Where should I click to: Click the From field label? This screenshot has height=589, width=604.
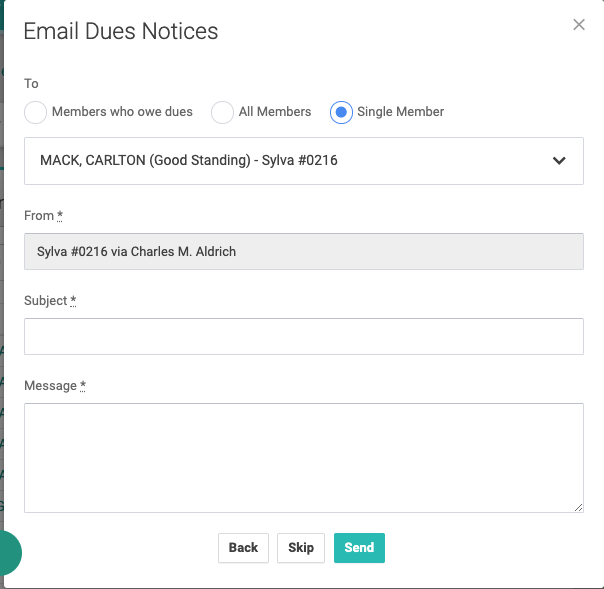[x=40, y=216]
